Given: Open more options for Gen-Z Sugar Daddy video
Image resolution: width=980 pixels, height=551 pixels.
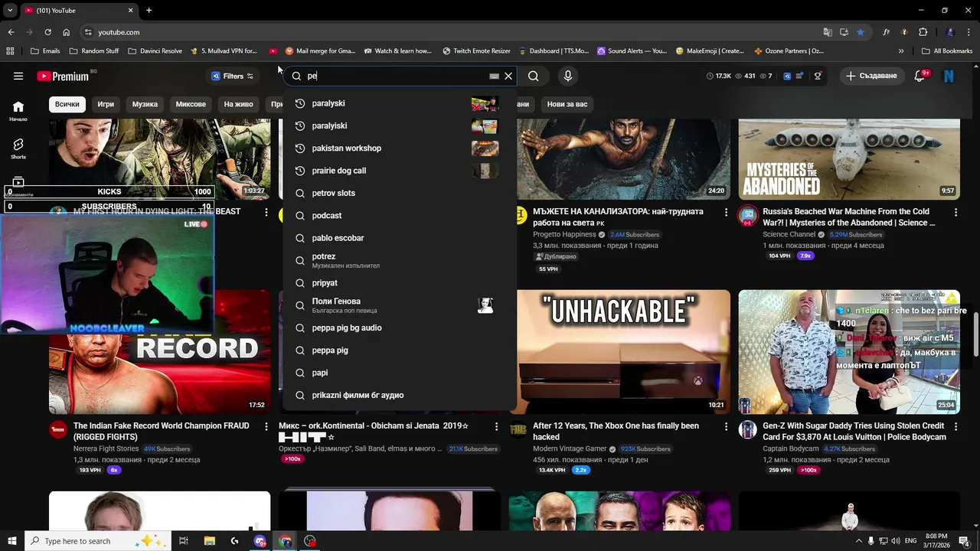Looking at the screenshot, I should pos(955,426).
